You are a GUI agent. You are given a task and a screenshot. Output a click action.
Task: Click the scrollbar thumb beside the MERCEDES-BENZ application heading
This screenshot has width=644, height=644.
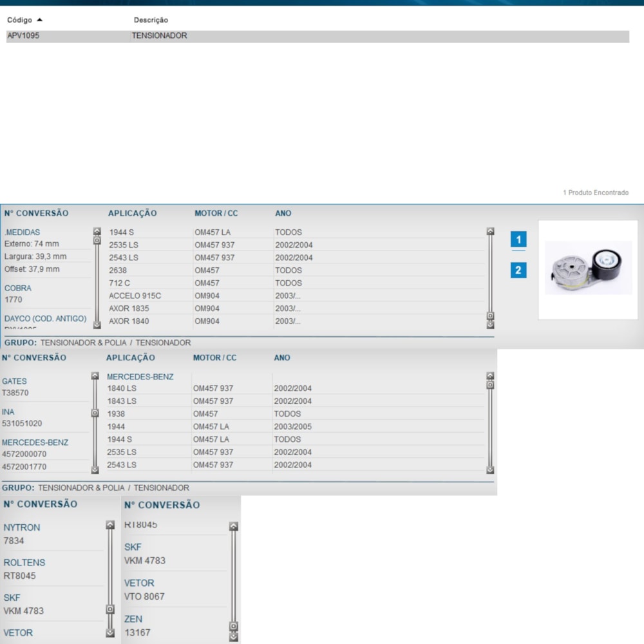point(490,385)
